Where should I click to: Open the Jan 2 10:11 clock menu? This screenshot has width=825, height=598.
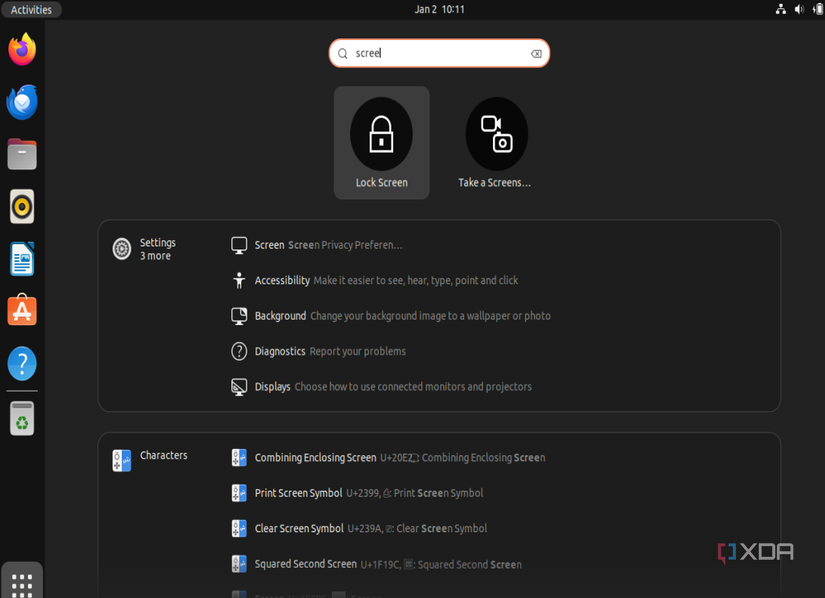pyautogui.click(x=439, y=9)
